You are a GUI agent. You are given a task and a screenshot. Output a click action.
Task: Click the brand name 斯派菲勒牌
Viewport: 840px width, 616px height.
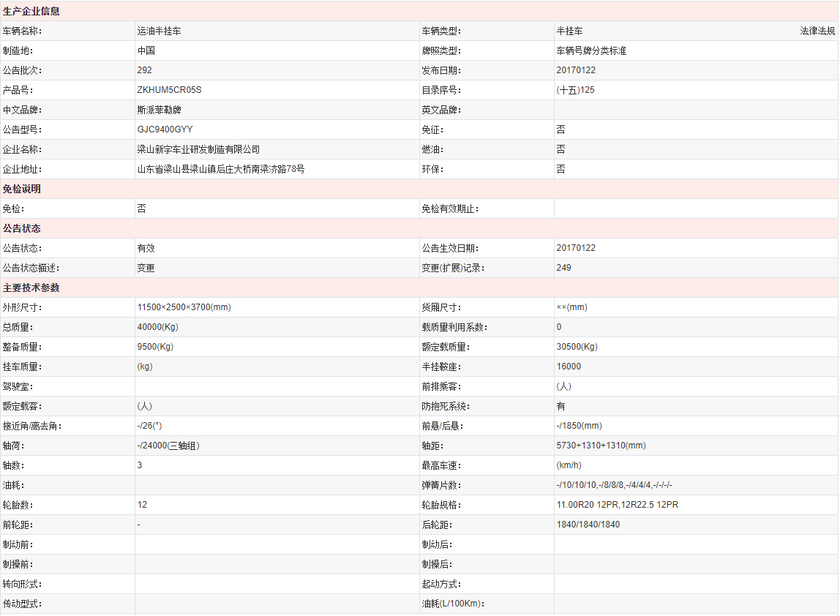(x=159, y=110)
